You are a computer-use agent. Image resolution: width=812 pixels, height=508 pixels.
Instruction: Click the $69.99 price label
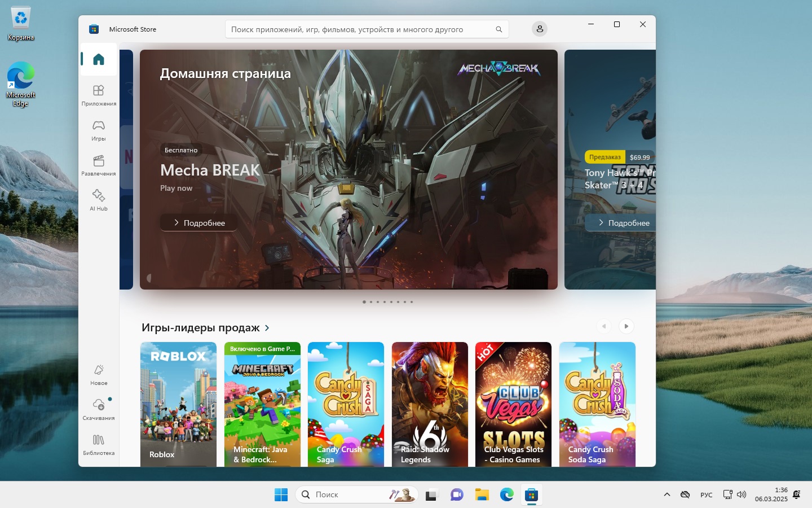[x=639, y=157]
